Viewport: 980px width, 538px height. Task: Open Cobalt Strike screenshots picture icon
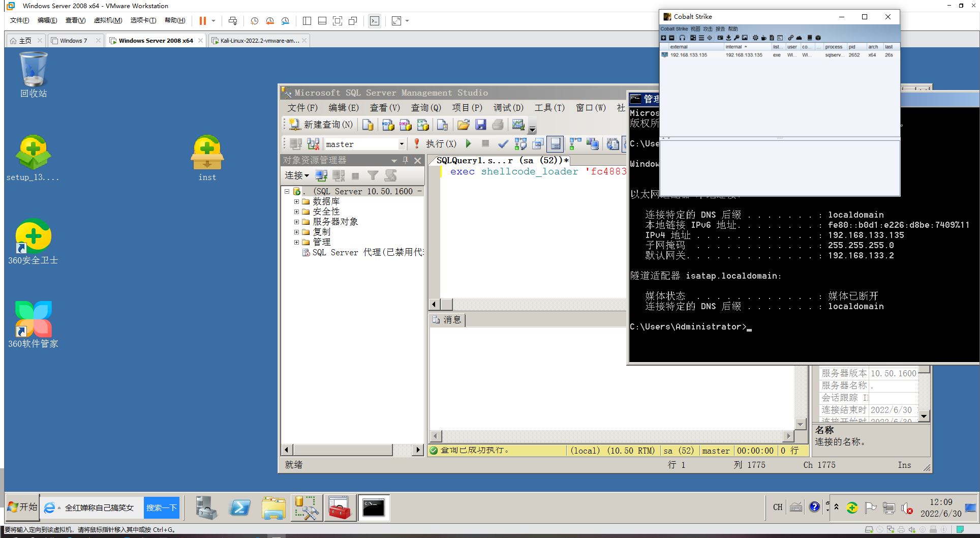tap(745, 38)
